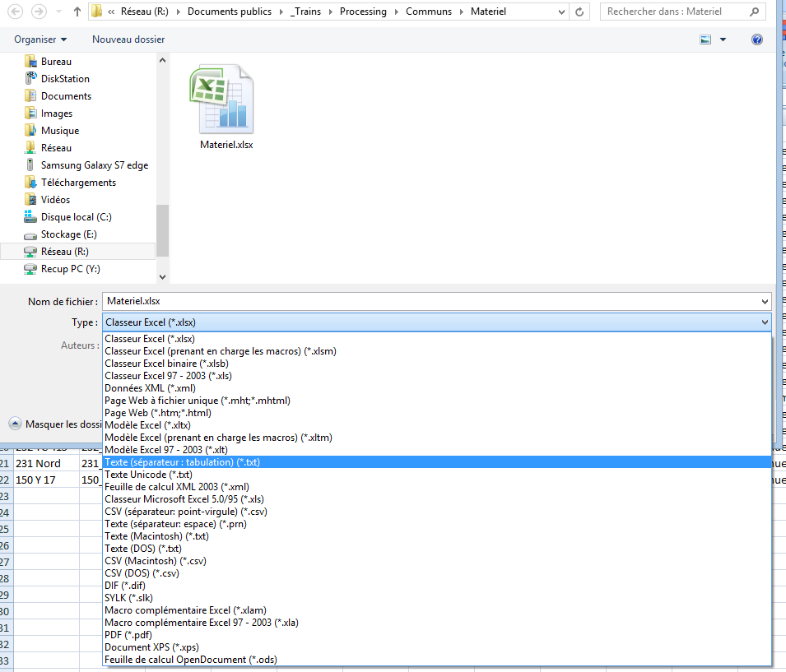Open the Organiser menu

[x=40, y=39]
